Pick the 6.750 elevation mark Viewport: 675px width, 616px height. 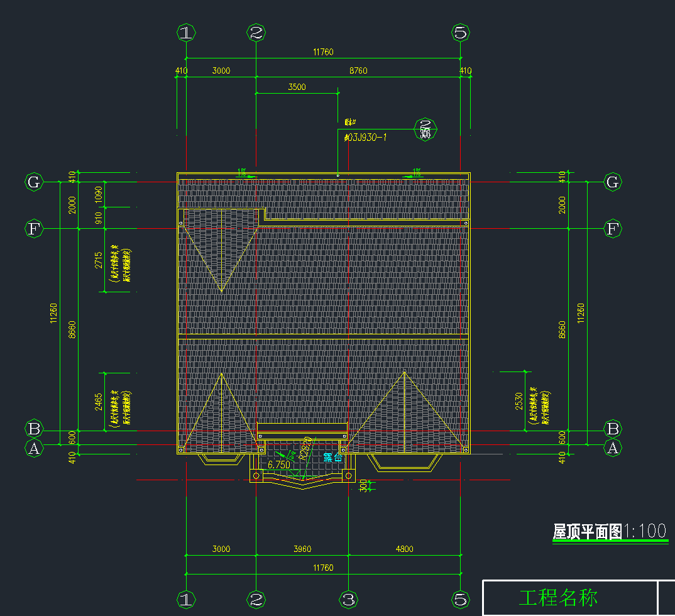(x=278, y=465)
